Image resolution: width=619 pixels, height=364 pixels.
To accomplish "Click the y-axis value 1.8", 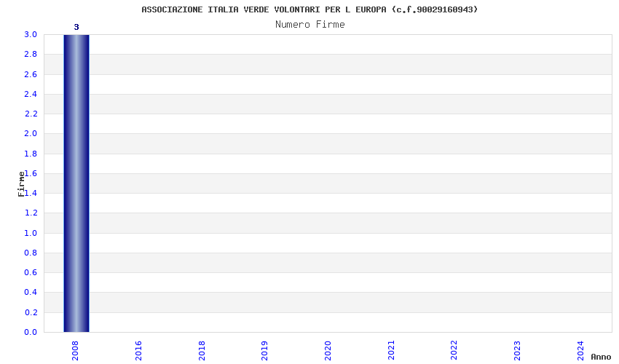I will tap(31, 154).
